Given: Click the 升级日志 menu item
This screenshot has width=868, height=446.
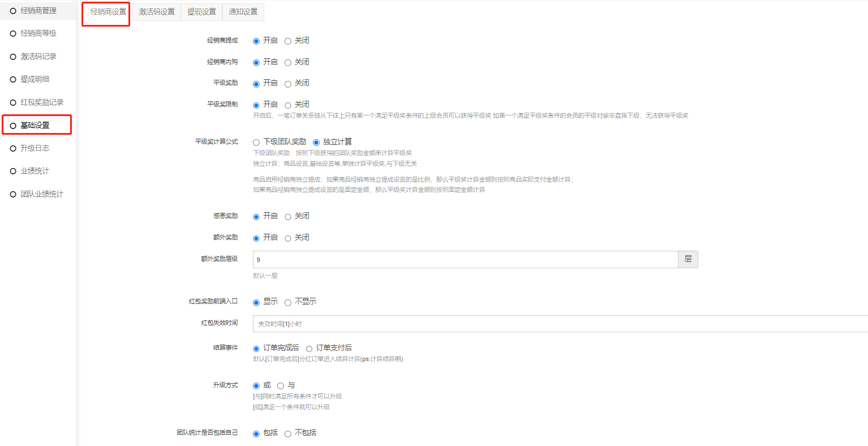Looking at the screenshot, I should pos(35,148).
